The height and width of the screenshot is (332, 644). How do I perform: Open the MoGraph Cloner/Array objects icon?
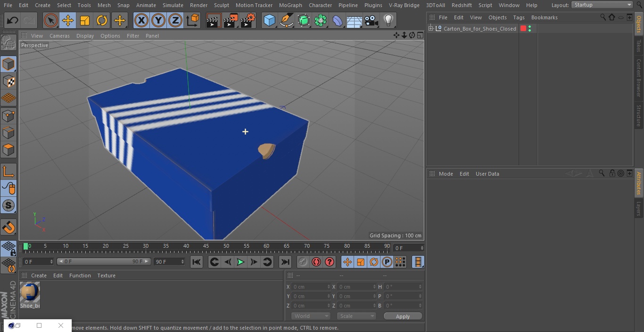pos(321,20)
